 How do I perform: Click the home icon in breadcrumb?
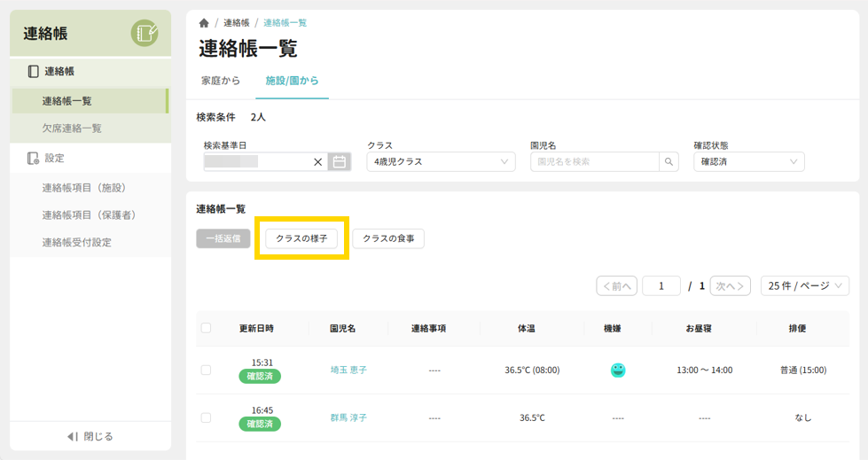point(205,23)
